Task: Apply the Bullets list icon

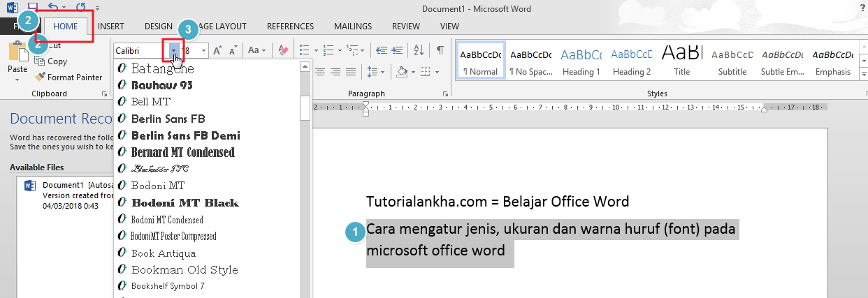Action: [x=304, y=50]
